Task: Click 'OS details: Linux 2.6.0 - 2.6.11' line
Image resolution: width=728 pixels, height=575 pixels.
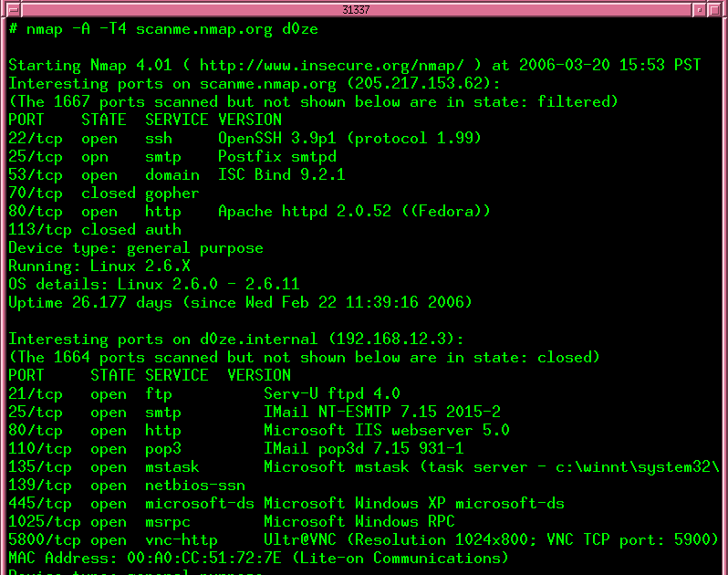Action: (154, 284)
